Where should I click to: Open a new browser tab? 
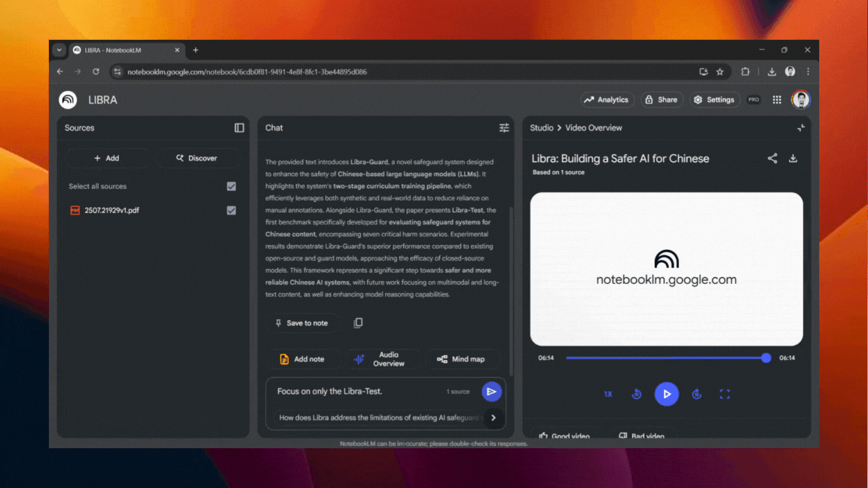click(195, 50)
